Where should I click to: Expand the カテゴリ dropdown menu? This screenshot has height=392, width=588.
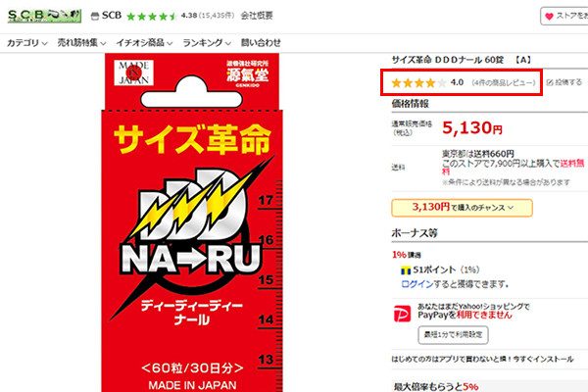tap(27, 43)
